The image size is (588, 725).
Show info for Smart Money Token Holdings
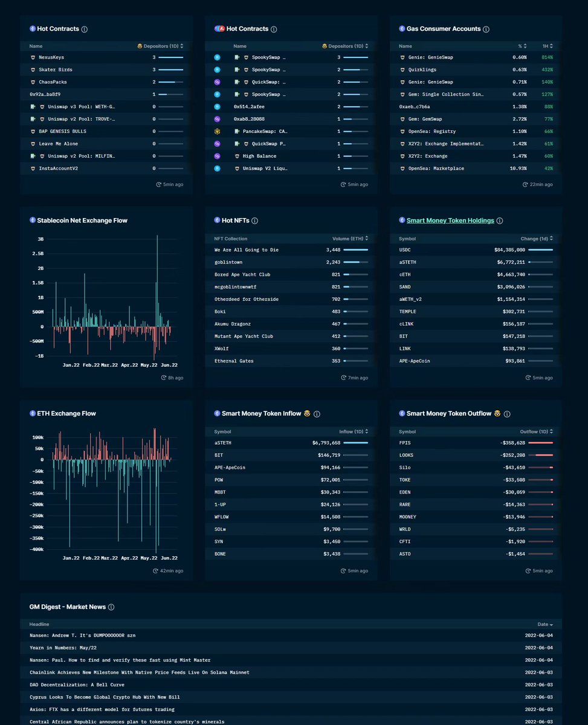click(x=500, y=221)
